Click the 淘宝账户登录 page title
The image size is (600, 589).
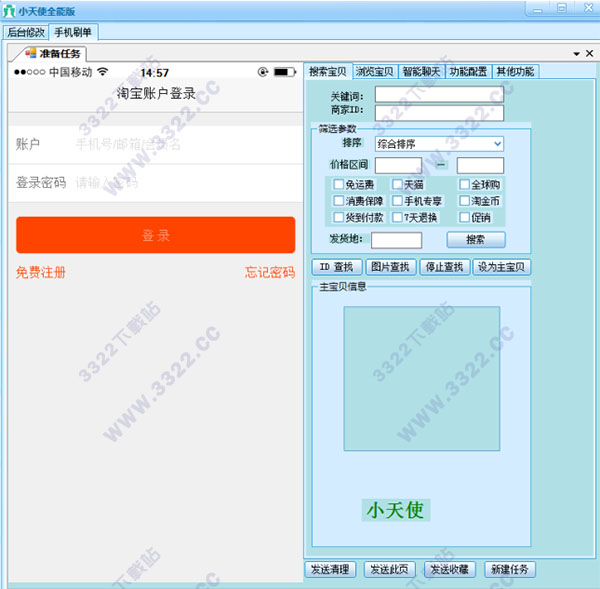click(x=156, y=93)
